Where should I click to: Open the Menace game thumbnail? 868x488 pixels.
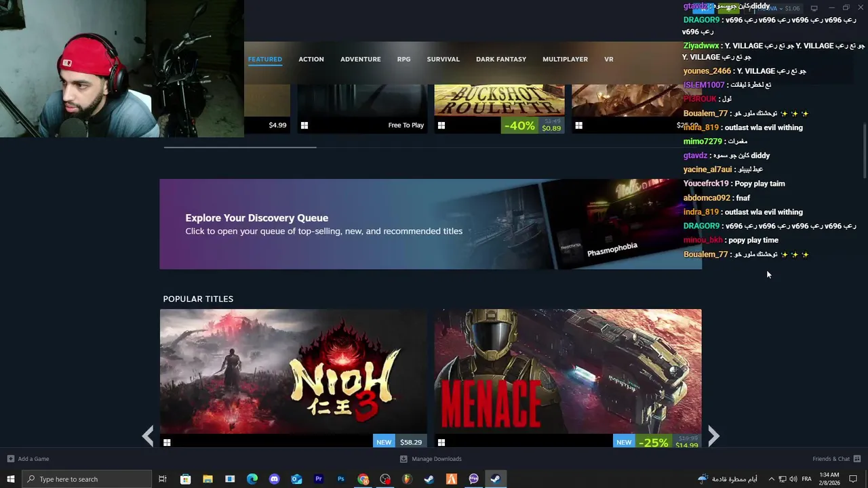pyautogui.click(x=568, y=371)
